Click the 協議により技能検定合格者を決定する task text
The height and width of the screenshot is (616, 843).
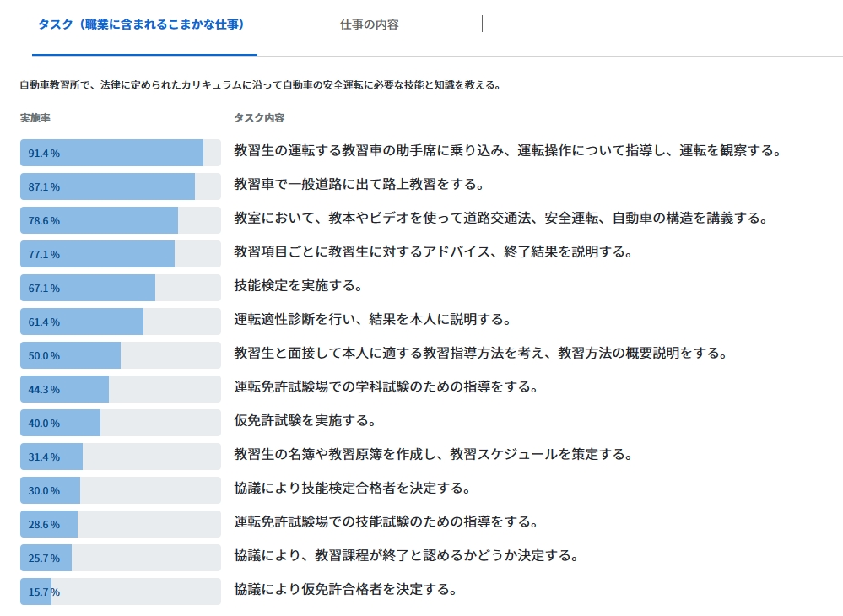coord(352,489)
